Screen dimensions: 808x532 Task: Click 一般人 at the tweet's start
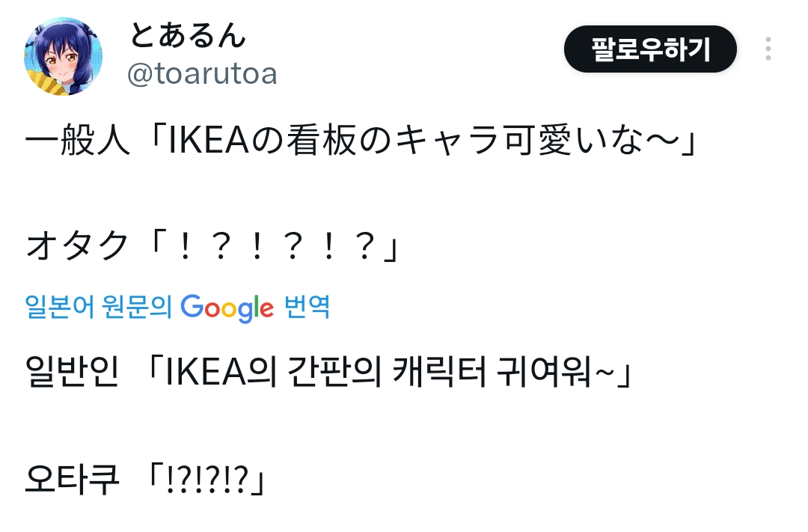(73, 143)
